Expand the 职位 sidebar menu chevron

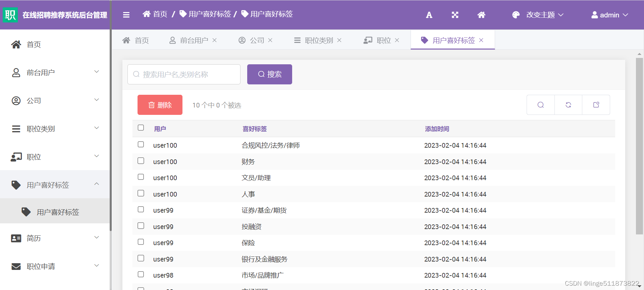point(97,156)
